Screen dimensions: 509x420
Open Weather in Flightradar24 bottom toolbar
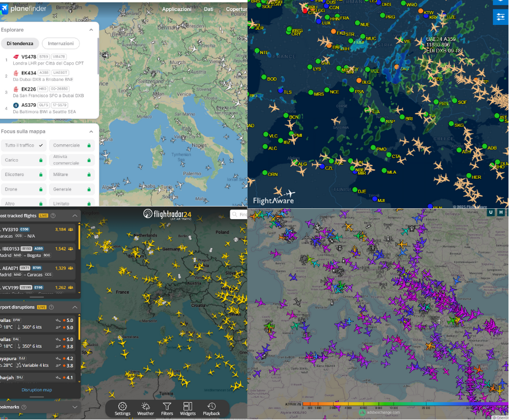point(145,409)
